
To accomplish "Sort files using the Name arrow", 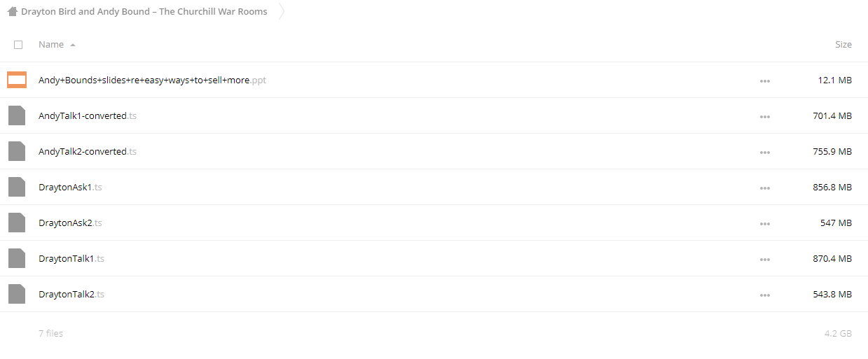I will click(73, 45).
